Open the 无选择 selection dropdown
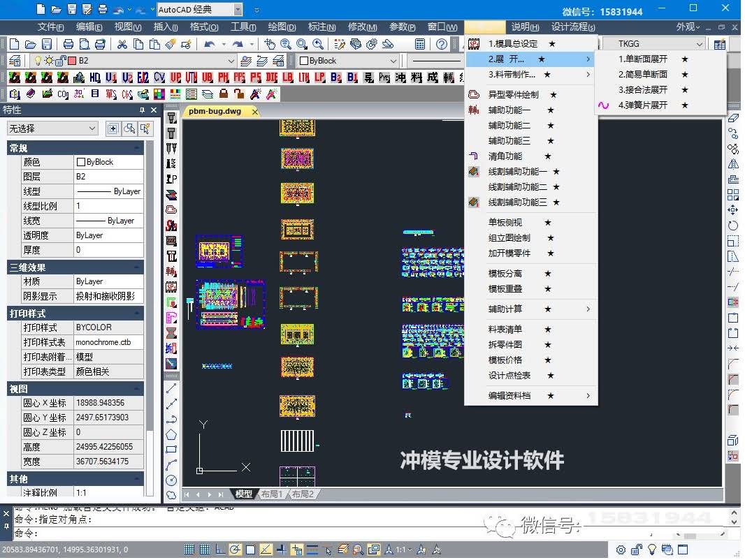The height and width of the screenshot is (560, 745). [92, 128]
